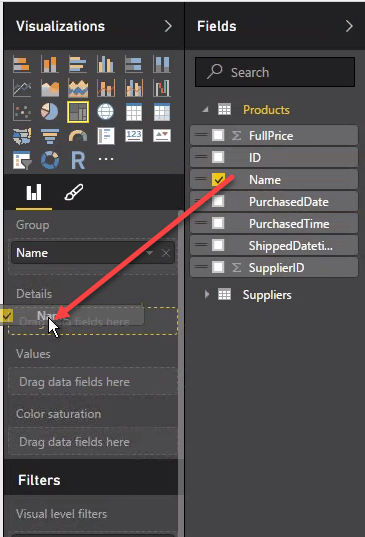Select the Funnel visual

click(50, 136)
